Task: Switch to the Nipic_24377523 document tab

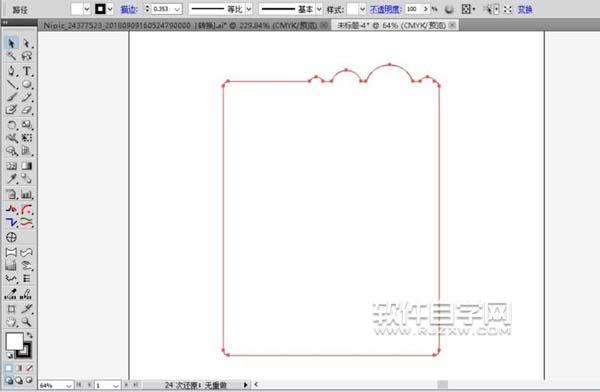Action: point(180,26)
